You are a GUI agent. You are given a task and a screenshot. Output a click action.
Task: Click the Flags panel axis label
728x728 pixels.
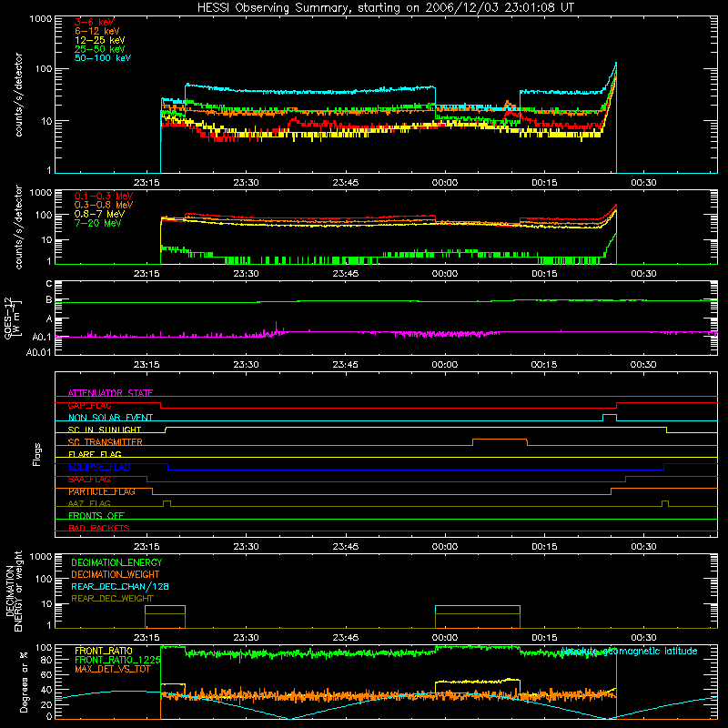point(36,454)
